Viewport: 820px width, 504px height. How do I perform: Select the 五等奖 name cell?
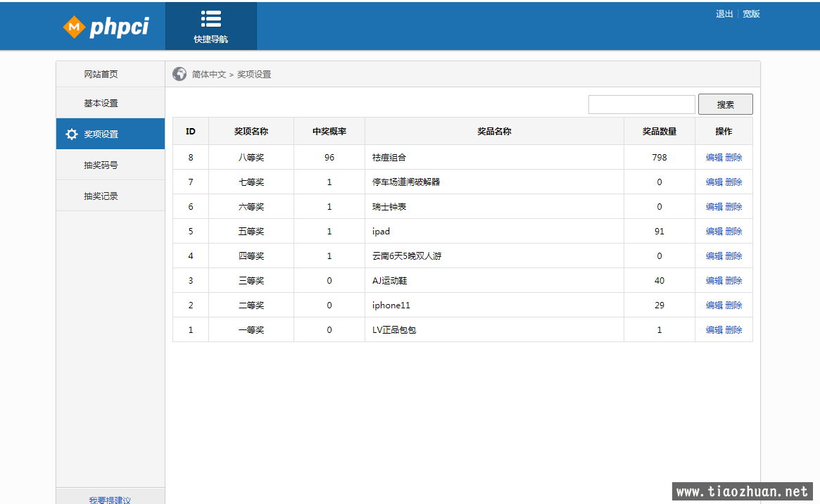251,231
